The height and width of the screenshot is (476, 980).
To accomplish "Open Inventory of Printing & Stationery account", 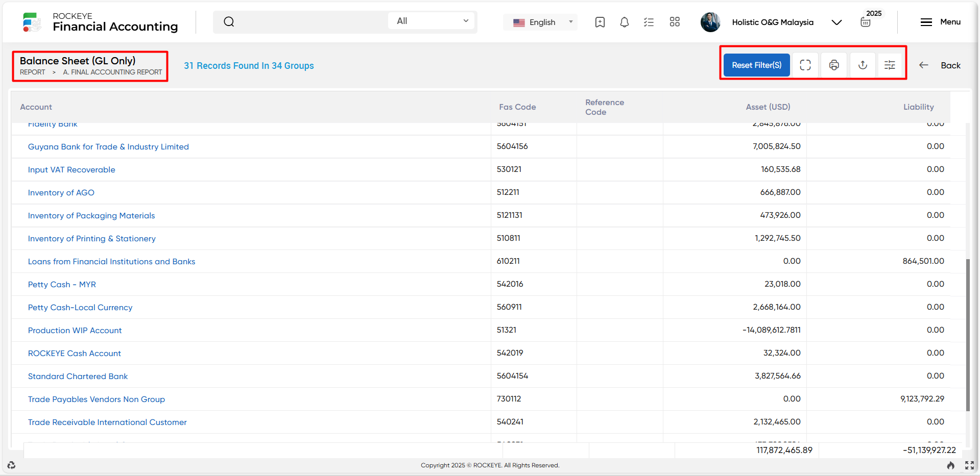I will 92,239.
